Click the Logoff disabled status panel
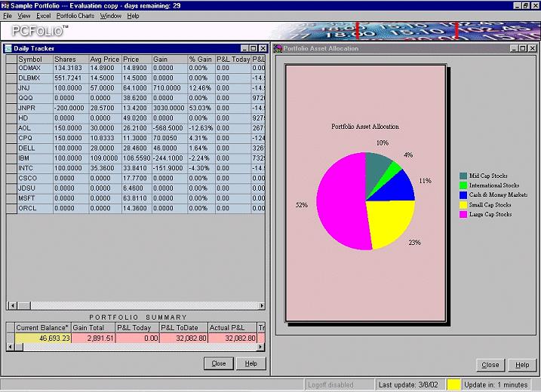 [x=339, y=384]
